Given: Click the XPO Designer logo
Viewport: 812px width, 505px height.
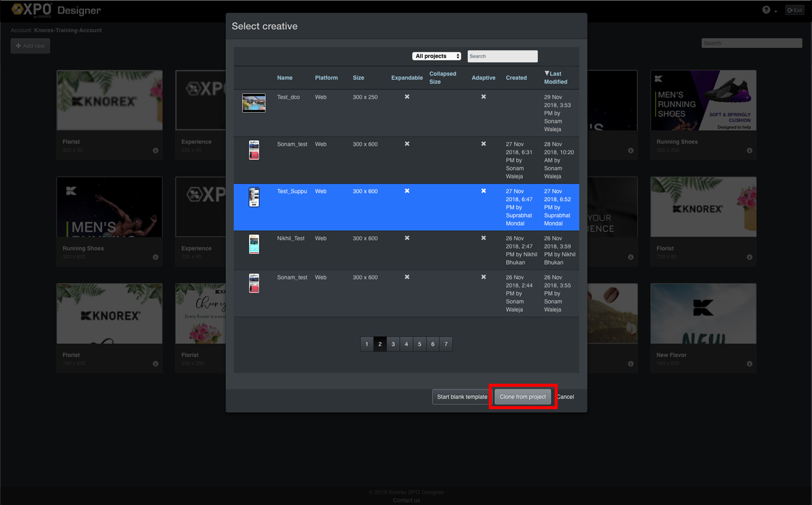Looking at the screenshot, I should [56, 10].
